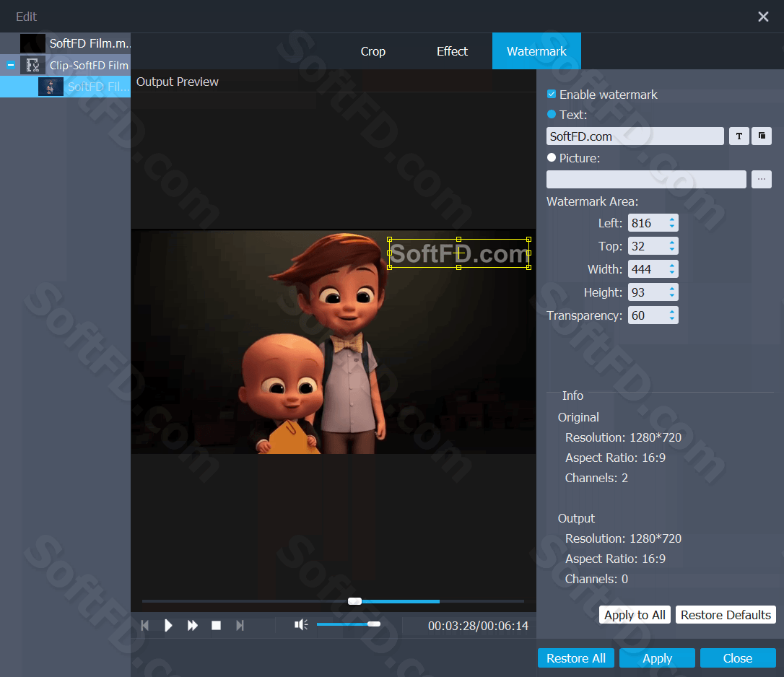
Task: Increase the Width value with up arrow
Action: [x=672, y=265]
